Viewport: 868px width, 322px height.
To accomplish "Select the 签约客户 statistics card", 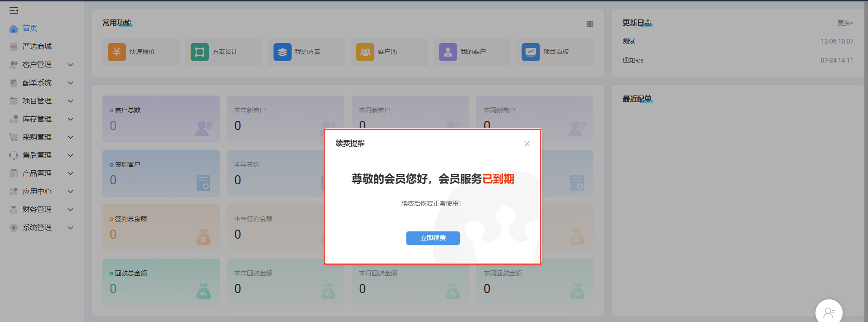I will pos(161,173).
